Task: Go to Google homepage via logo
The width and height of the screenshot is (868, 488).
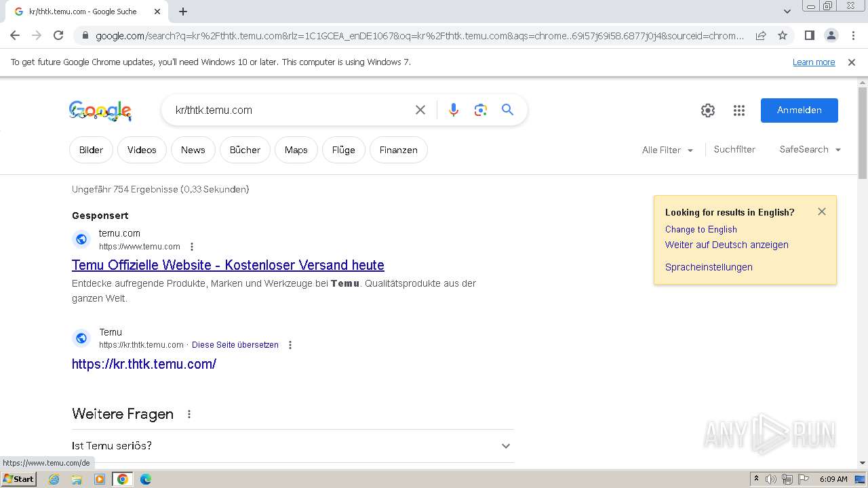Action: 100,110
